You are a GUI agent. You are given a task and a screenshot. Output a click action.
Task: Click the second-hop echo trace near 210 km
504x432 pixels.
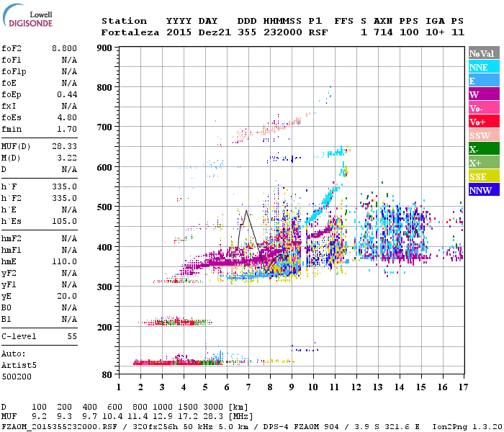(175, 323)
